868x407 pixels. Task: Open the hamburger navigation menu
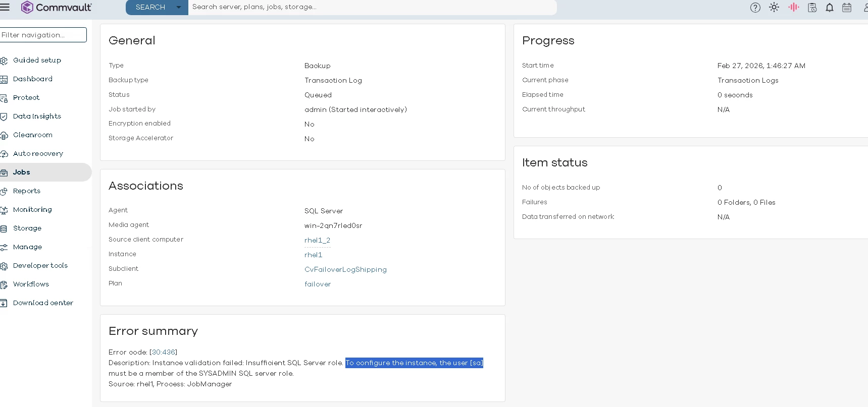click(x=5, y=7)
